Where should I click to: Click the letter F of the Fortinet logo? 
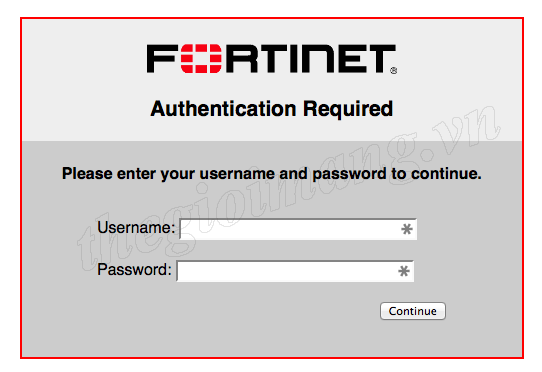161,58
